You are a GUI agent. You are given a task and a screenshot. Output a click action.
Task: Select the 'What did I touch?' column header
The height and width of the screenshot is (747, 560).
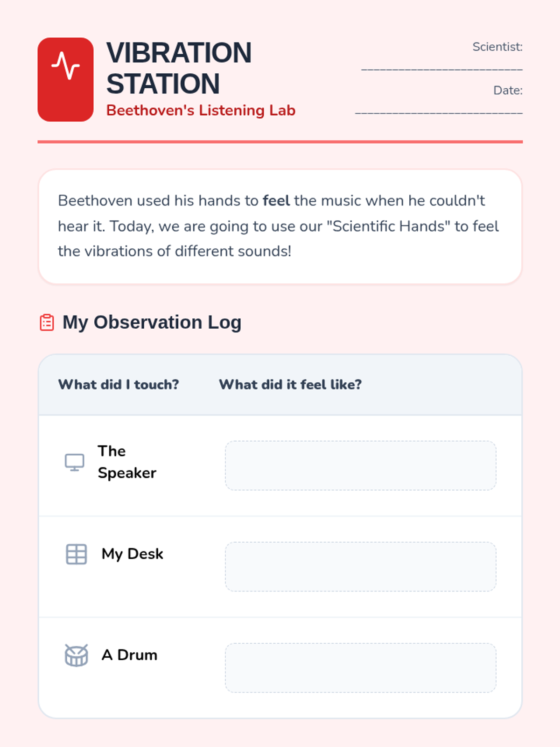point(119,384)
